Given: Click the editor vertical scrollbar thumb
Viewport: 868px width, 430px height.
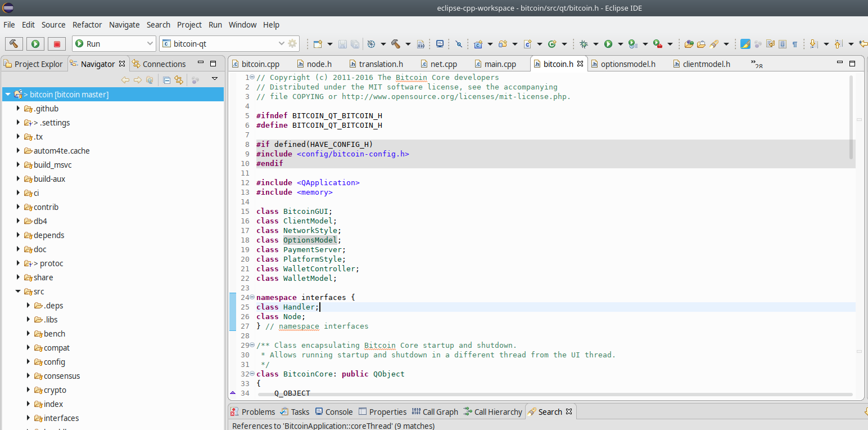Looking at the screenshot, I should (851, 117).
